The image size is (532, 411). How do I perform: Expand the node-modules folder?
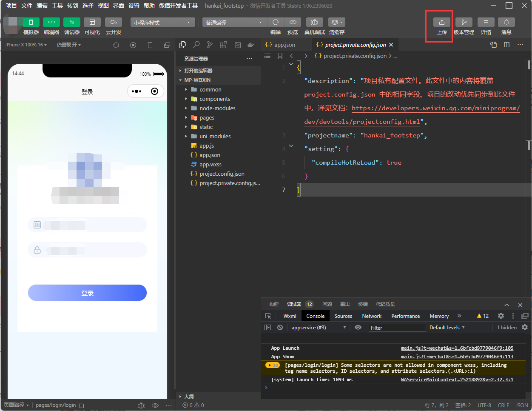[218, 108]
